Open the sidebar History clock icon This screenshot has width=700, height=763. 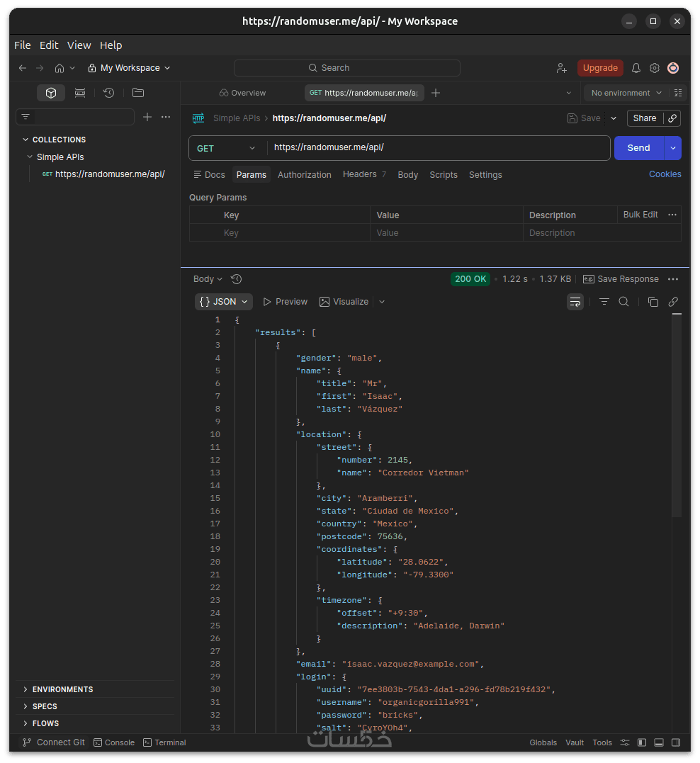point(108,93)
